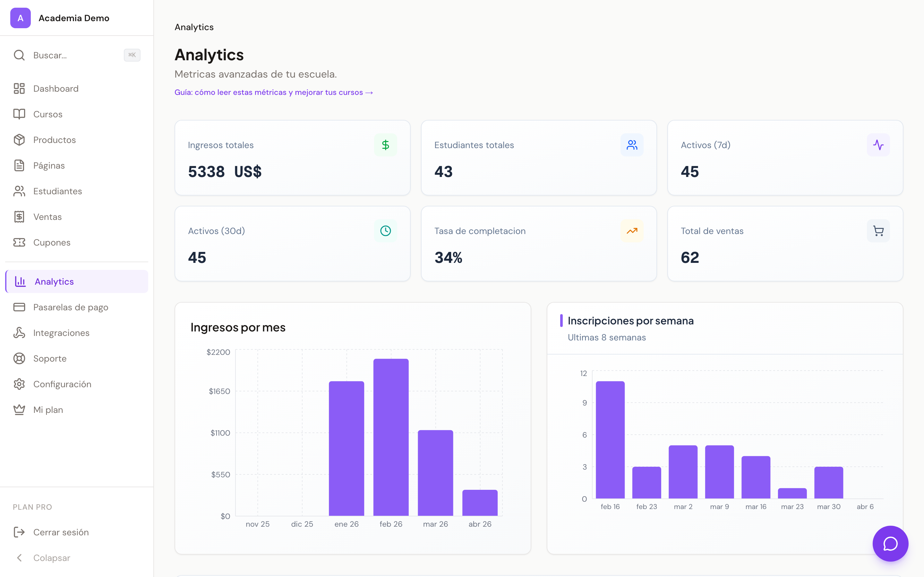The height and width of the screenshot is (577, 924).
Task: Open Pasarelas de pago
Action: coord(71,307)
